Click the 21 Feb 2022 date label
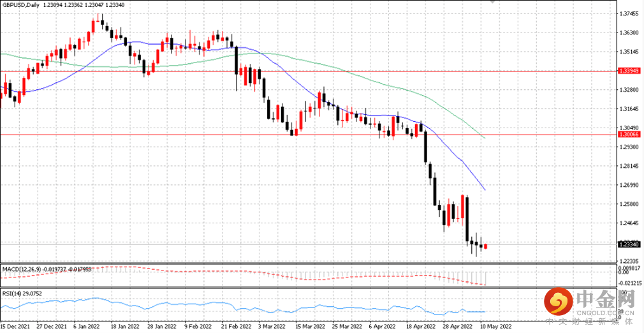 click(x=235, y=325)
